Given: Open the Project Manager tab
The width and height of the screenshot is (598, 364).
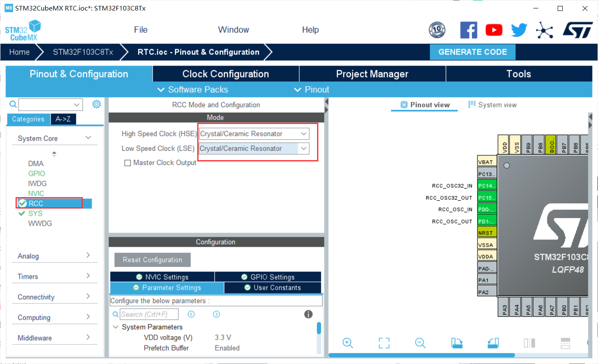Looking at the screenshot, I should [372, 74].
